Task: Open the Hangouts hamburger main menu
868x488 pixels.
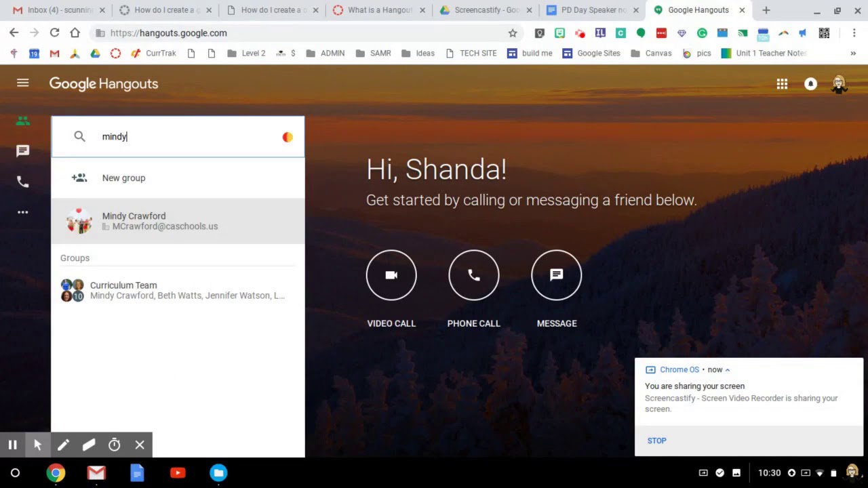Action: [22, 83]
